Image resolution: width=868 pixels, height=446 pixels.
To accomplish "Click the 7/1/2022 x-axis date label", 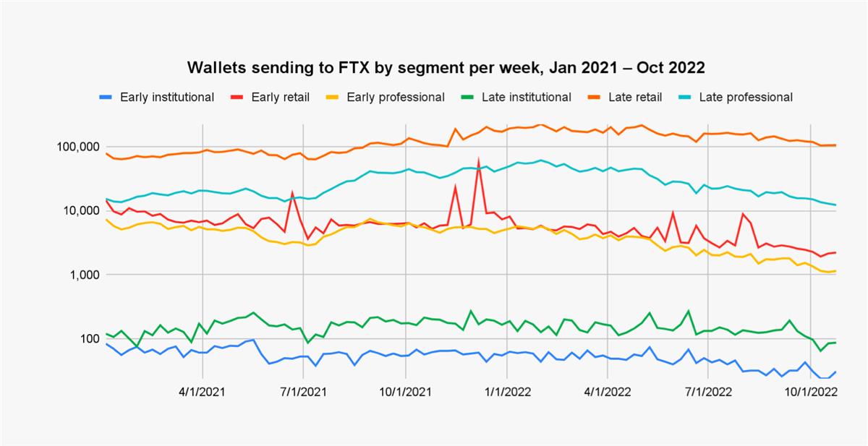I will pyautogui.click(x=711, y=393).
